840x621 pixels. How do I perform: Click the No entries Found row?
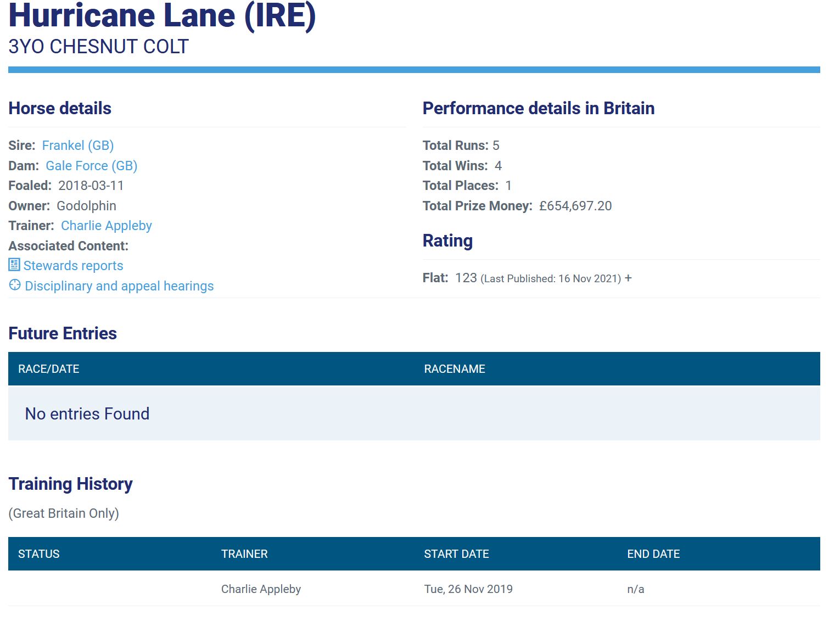pyautogui.click(x=87, y=414)
